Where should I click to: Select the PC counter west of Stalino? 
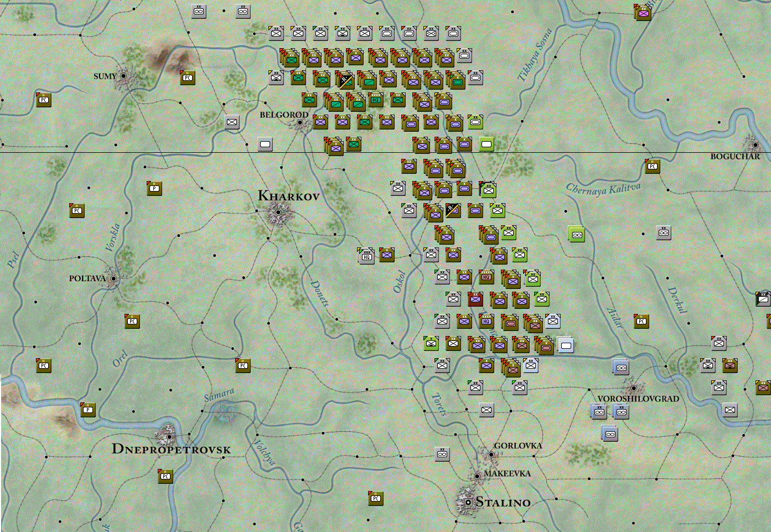click(376, 498)
